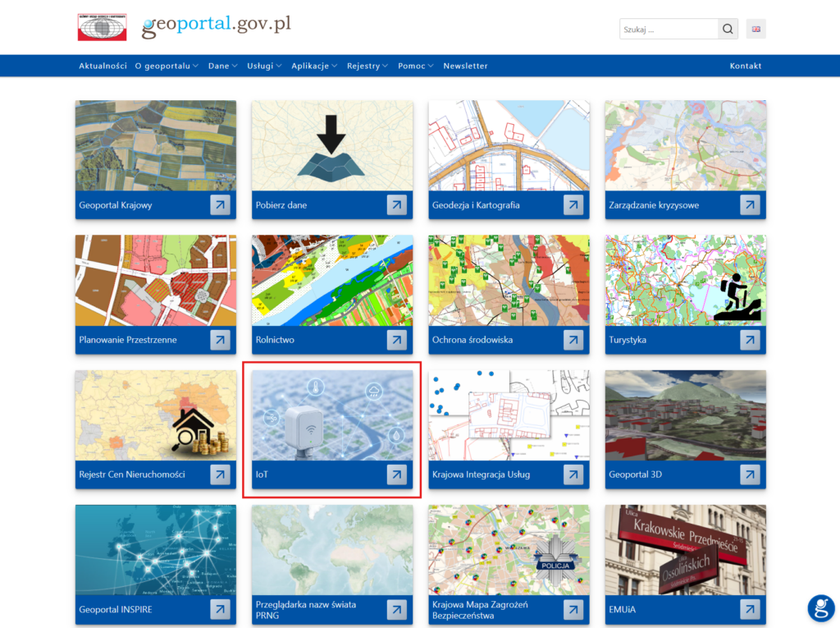Open Kontakt from the menu bar

(745, 66)
